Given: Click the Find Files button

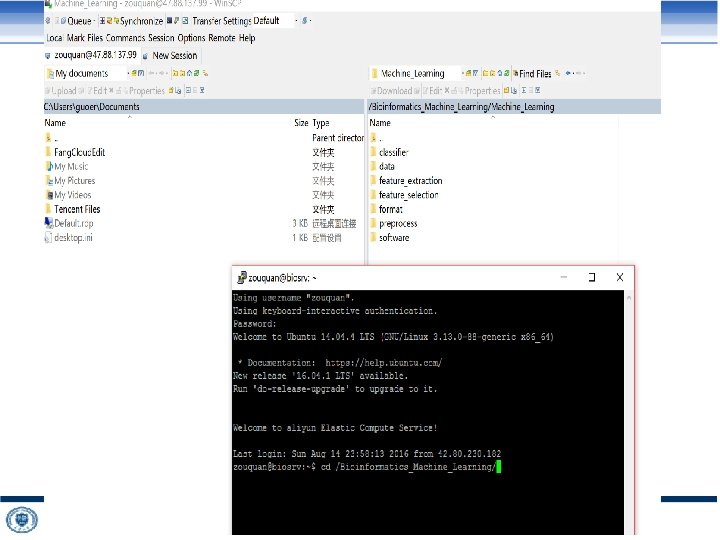Looking at the screenshot, I should [x=532, y=73].
